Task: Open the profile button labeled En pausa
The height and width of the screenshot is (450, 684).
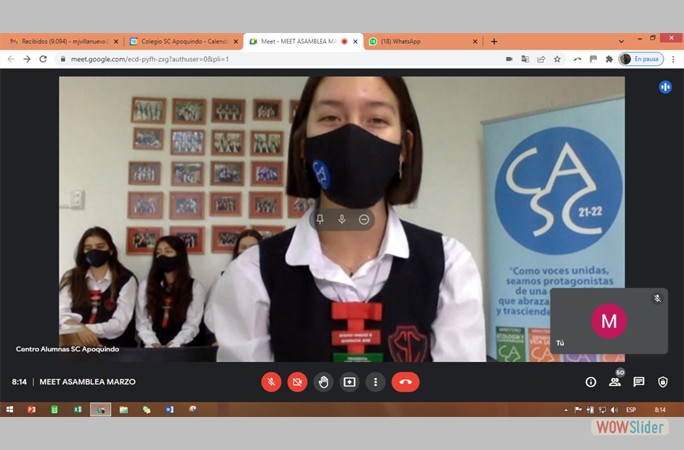Action: pyautogui.click(x=641, y=59)
